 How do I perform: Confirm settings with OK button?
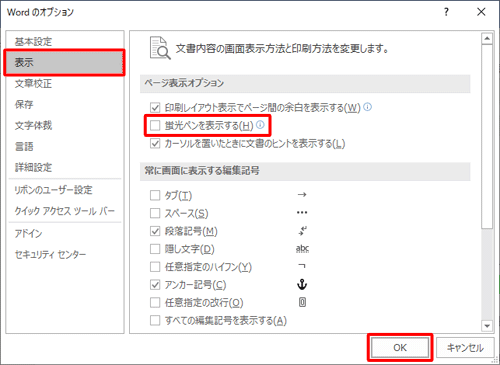pos(400,348)
